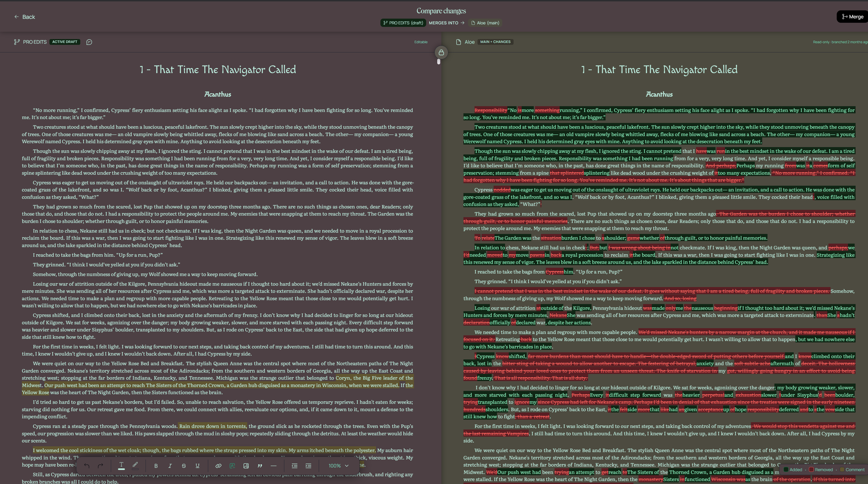Redo the last edit
The image size is (868, 484).
pos(101,466)
